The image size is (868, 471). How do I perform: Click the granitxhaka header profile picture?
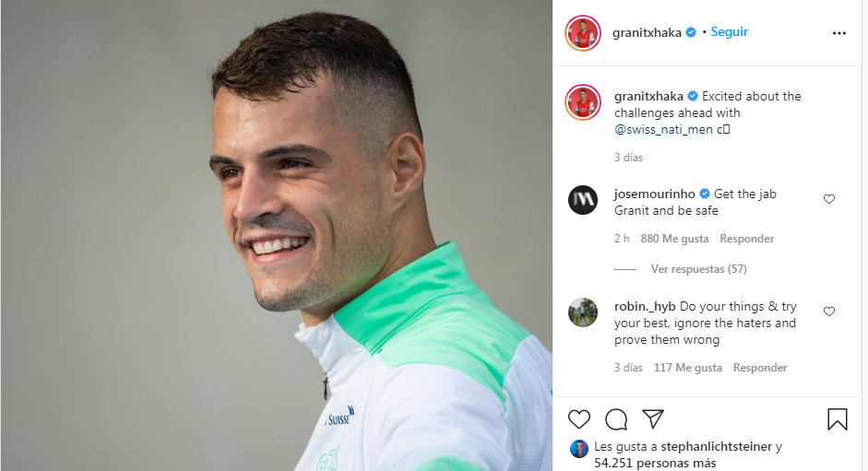(583, 33)
